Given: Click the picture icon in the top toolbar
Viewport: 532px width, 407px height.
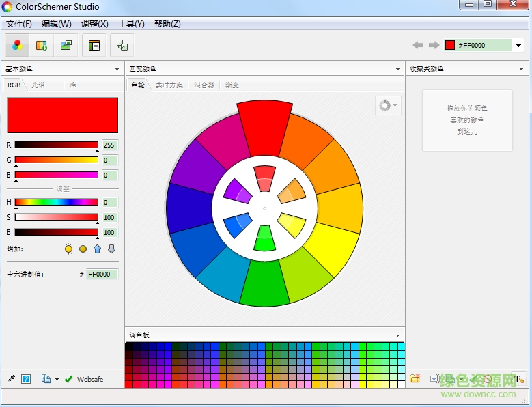Looking at the screenshot, I should tap(66, 45).
